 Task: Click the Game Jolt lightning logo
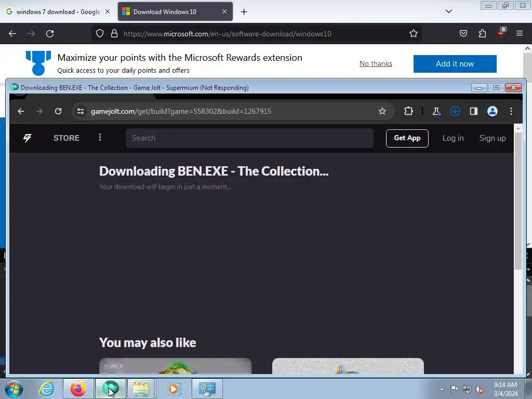pyautogui.click(x=28, y=138)
